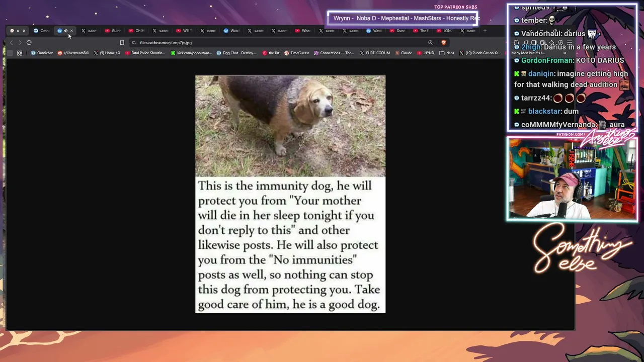Click the immunity dog photo

pos(290,126)
